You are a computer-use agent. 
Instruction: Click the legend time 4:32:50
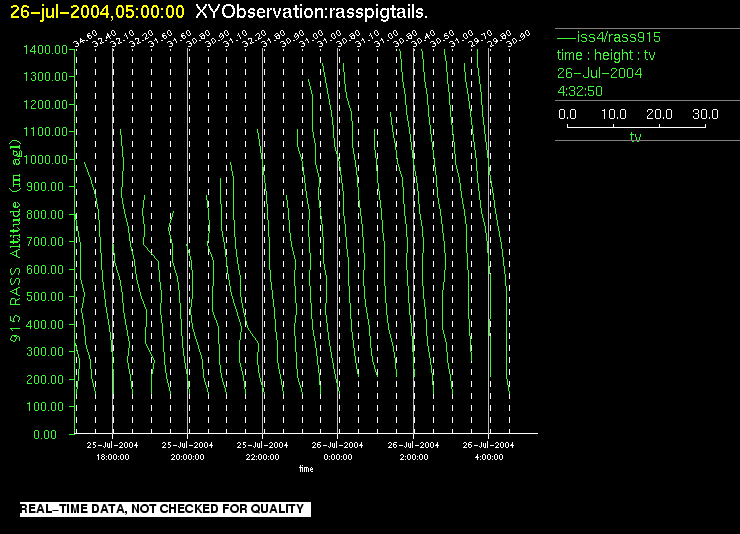[x=580, y=91]
